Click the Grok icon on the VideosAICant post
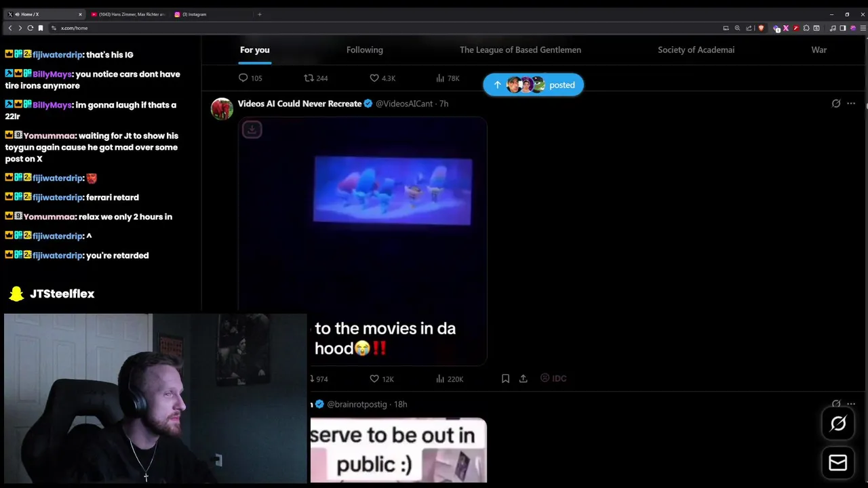The image size is (868, 488). pos(836,104)
